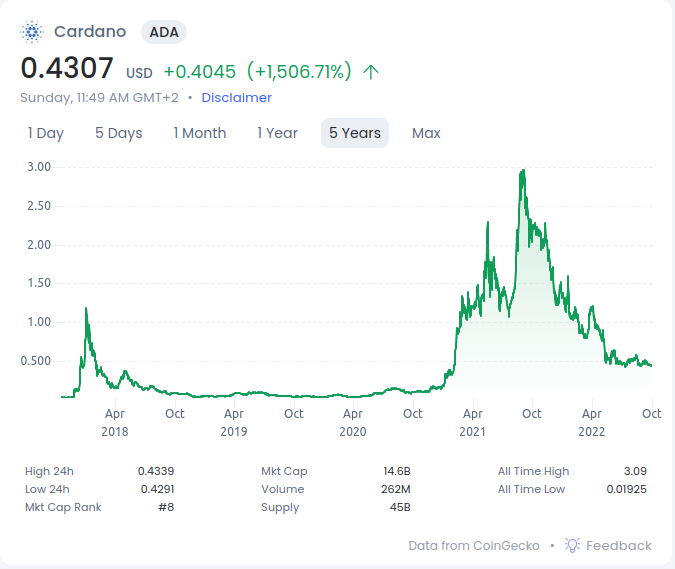Click the Supply label
Viewport: 675px width, 569px height.
click(280, 508)
